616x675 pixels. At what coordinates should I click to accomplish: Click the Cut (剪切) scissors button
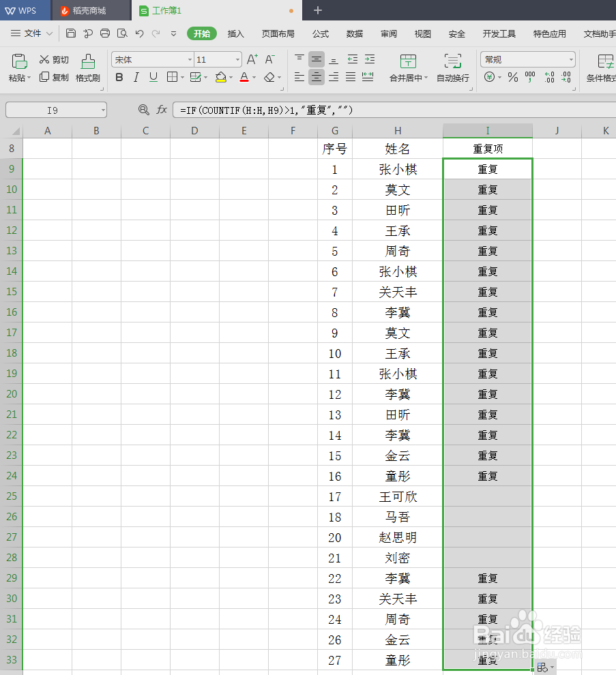pos(54,59)
